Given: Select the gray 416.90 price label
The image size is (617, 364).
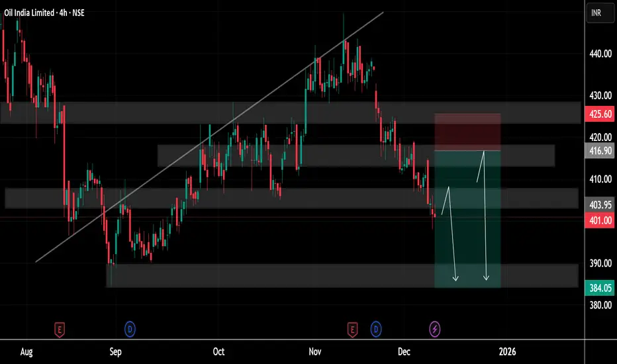Looking at the screenshot, I should (x=600, y=151).
